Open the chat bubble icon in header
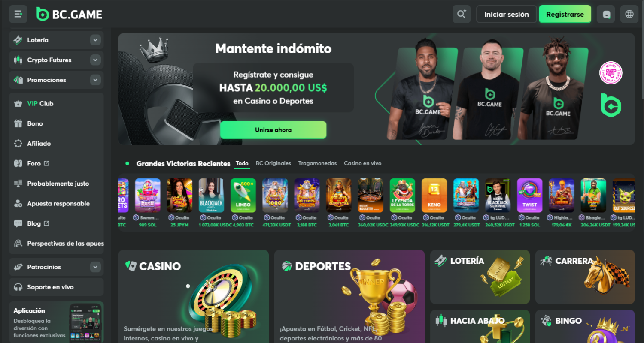Viewport: 644px width, 343px height. [x=606, y=14]
